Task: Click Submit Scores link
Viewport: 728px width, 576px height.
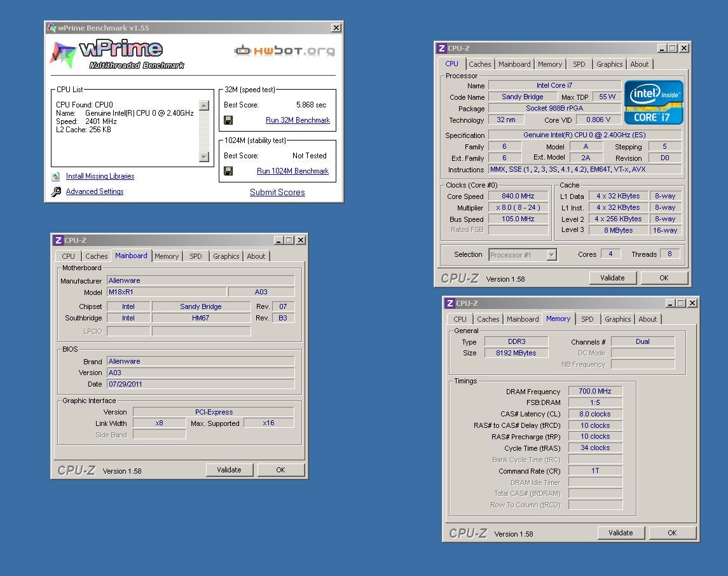Action: point(277,192)
